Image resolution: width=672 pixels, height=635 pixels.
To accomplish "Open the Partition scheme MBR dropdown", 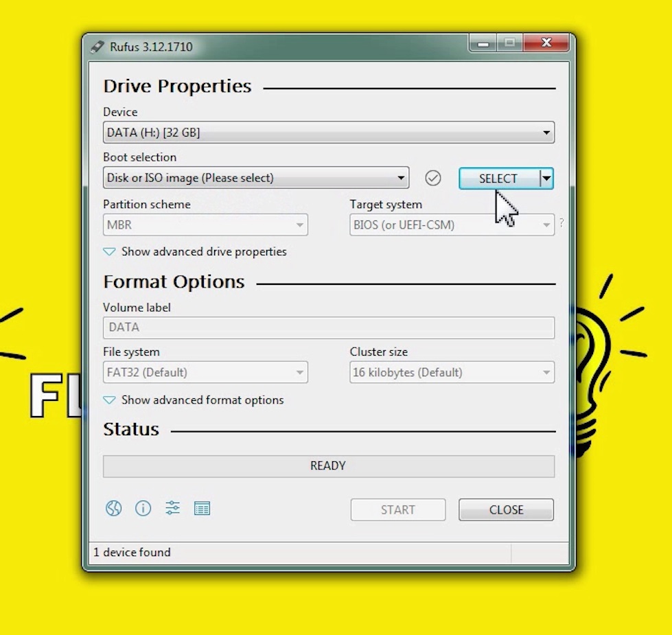I will [205, 225].
